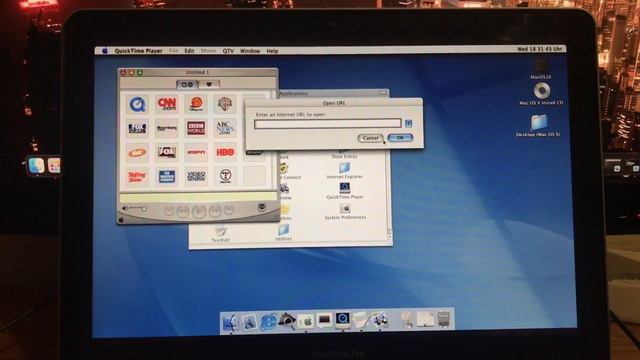Select the Utilities folder in the Applications window
Image resolution: width=640 pixels, height=360 pixels.
click(x=283, y=233)
